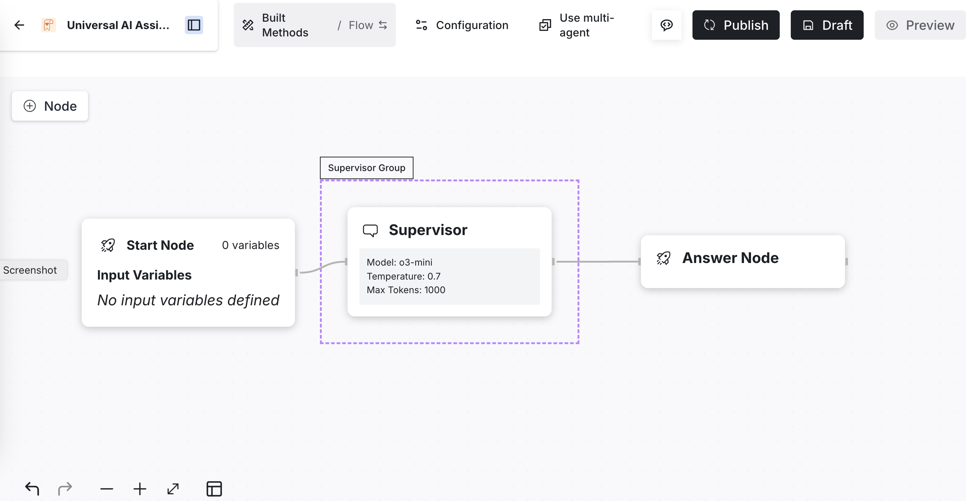Click the back arrow icon
Screen dimensions: 980x501
pos(19,25)
